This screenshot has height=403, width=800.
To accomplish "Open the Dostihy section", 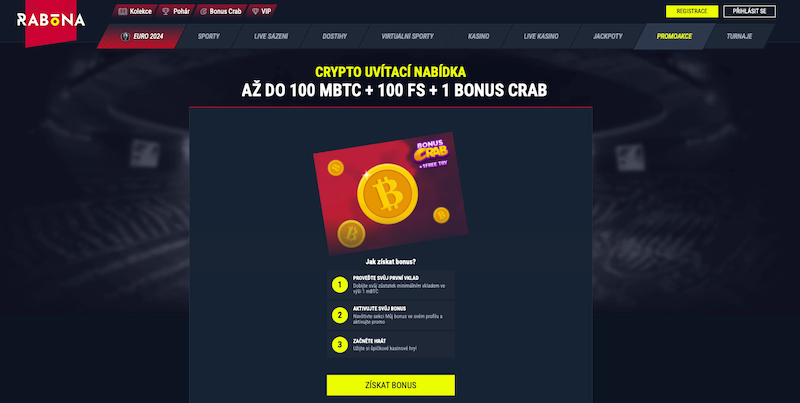I will 335,36.
